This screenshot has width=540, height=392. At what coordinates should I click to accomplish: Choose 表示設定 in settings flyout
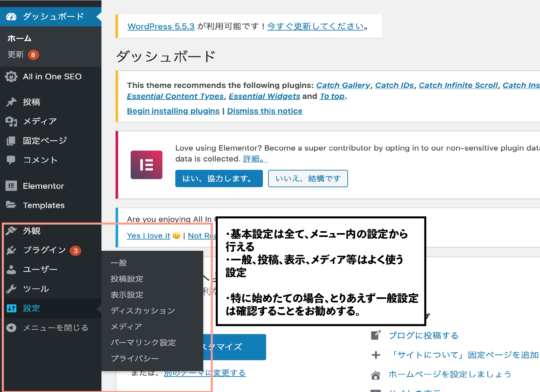pos(127,295)
